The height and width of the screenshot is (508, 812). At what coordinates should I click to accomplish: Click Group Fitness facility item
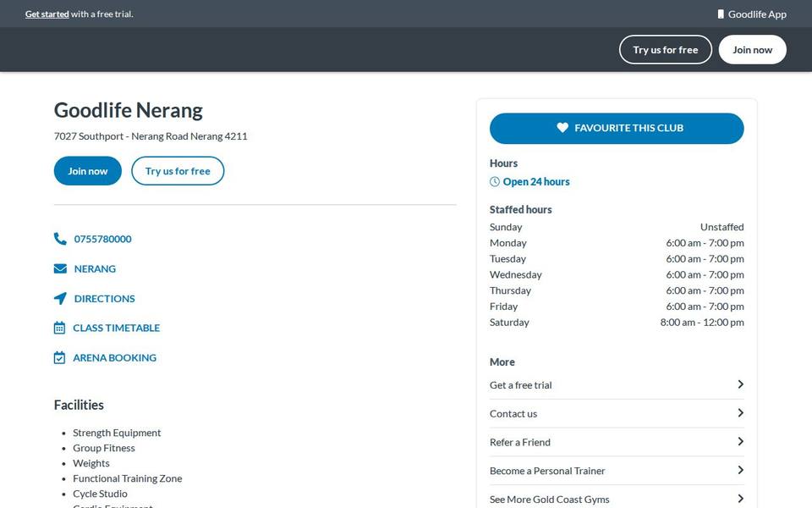tap(103, 448)
